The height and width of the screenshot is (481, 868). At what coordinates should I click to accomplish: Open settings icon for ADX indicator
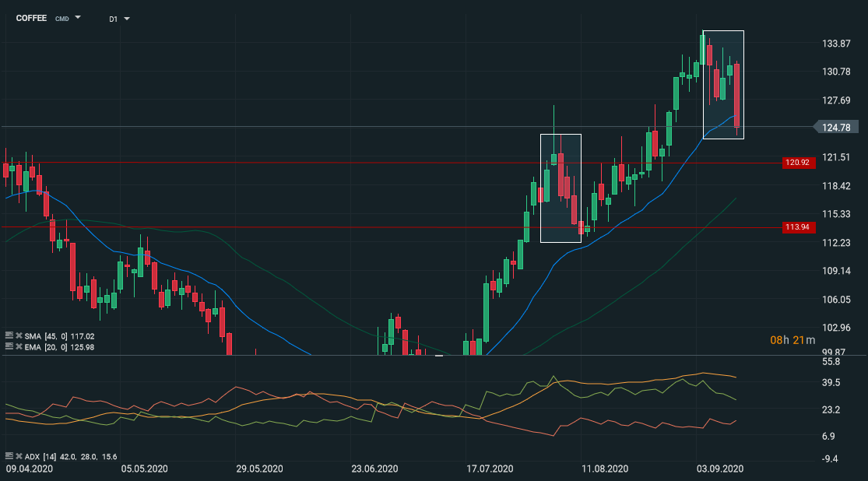[x=9, y=456]
